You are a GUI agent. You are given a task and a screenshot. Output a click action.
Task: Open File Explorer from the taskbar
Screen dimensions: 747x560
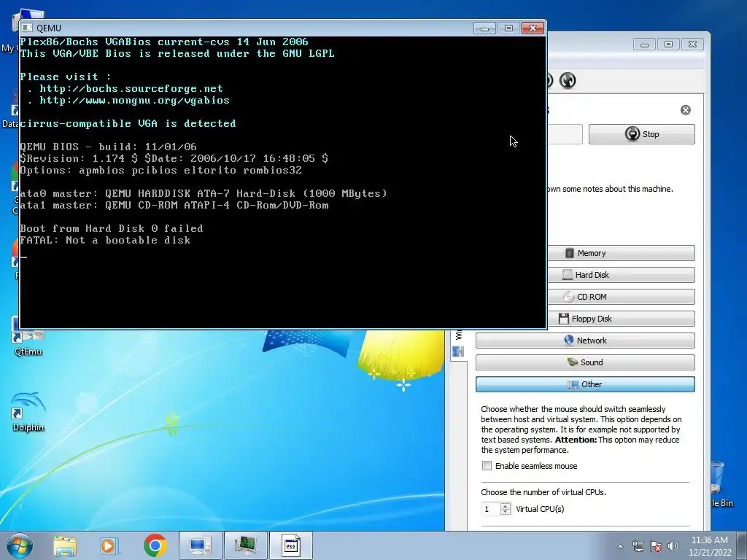coord(64,545)
